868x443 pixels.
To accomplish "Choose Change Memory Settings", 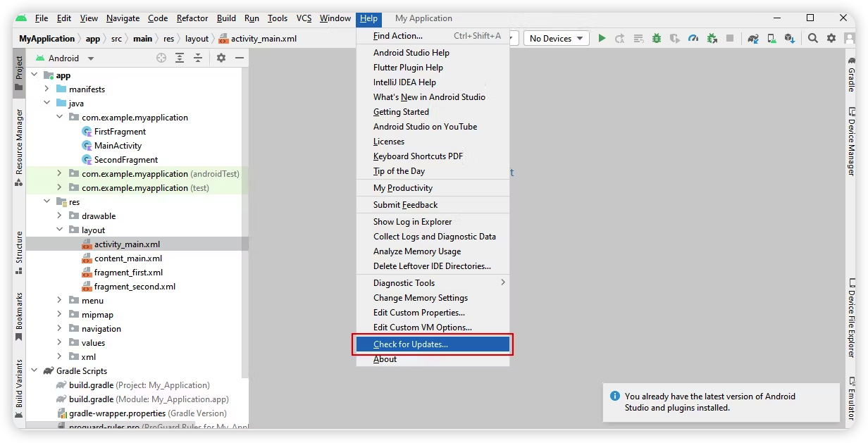I will pos(433,298).
